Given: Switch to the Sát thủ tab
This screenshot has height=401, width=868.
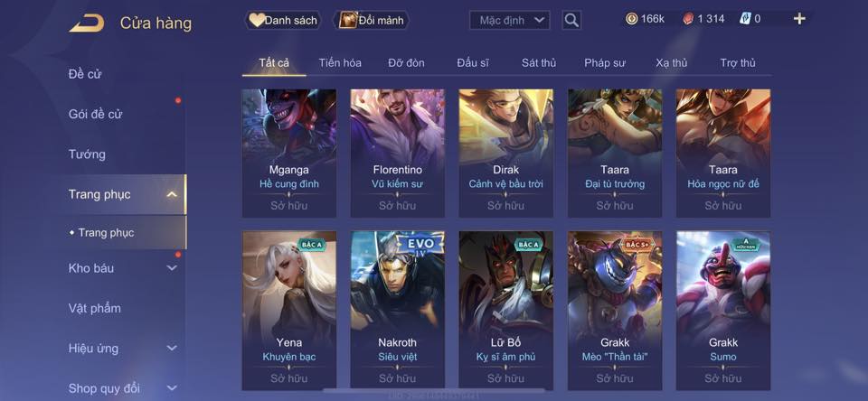Looking at the screenshot, I should (x=539, y=63).
